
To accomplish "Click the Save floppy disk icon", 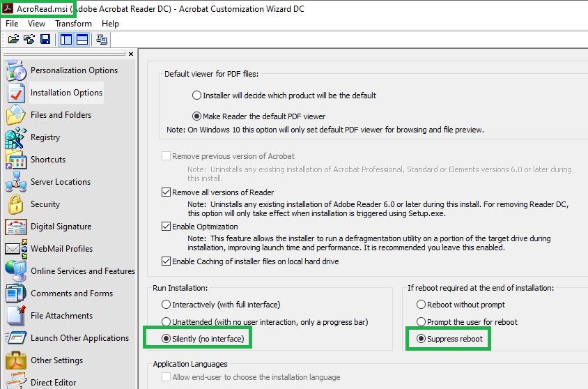I will [x=45, y=39].
